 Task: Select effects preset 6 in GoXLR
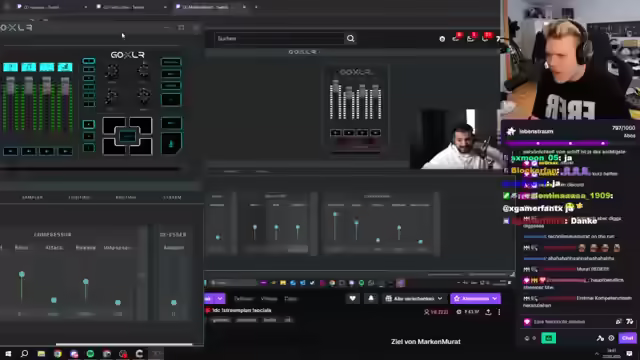point(89,104)
